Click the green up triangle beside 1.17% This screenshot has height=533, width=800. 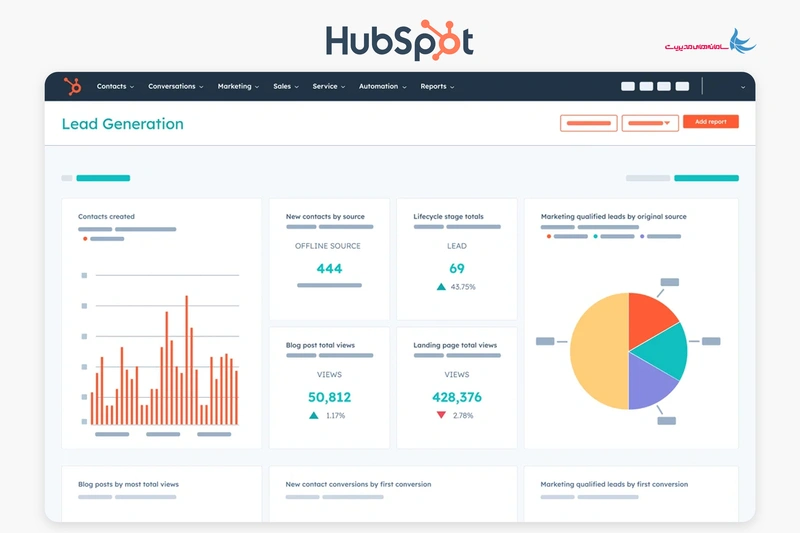pos(314,415)
